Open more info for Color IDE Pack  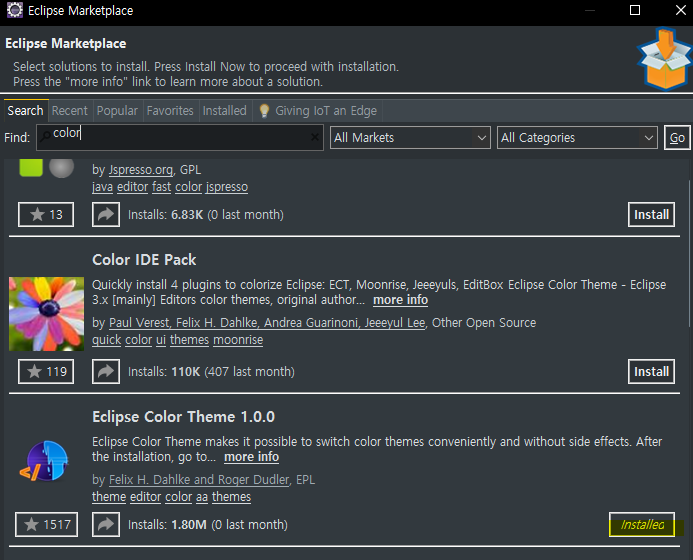(400, 300)
